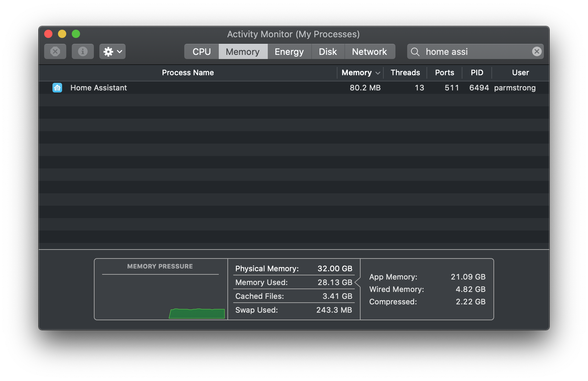
Task: Sort by Ports column
Action: click(444, 72)
